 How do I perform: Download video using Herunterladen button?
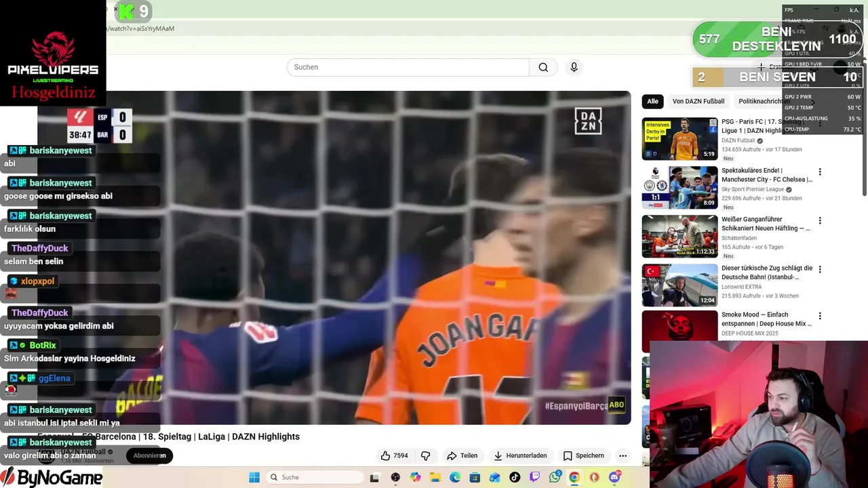tap(520, 455)
